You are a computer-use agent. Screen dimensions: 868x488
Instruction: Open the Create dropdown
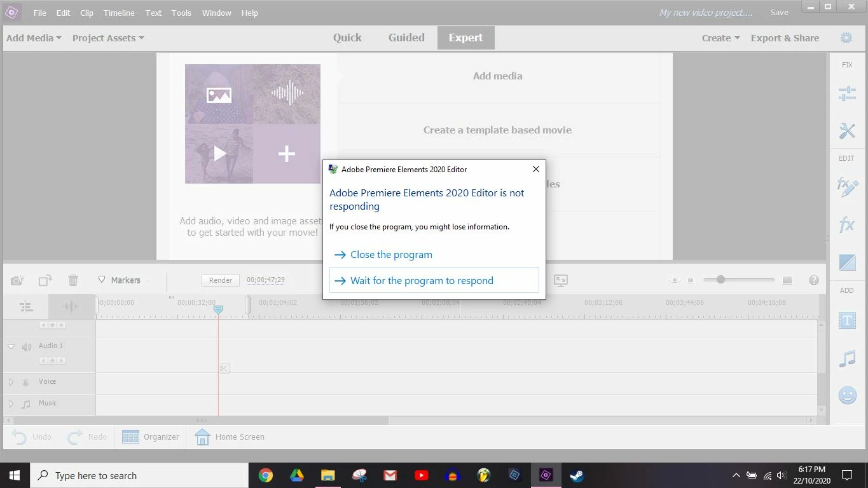[720, 38]
